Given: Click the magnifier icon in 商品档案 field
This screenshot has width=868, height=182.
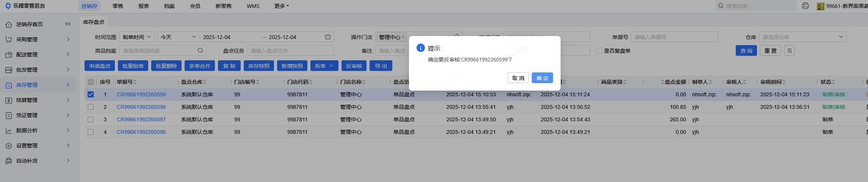Looking at the screenshot, I should tap(201, 50).
